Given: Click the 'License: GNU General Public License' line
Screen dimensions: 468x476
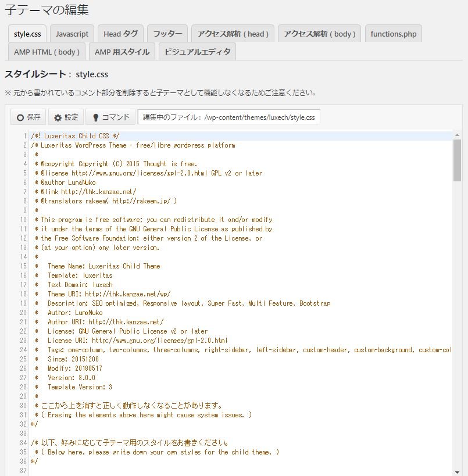Looking at the screenshot, I should [x=121, y=331].
